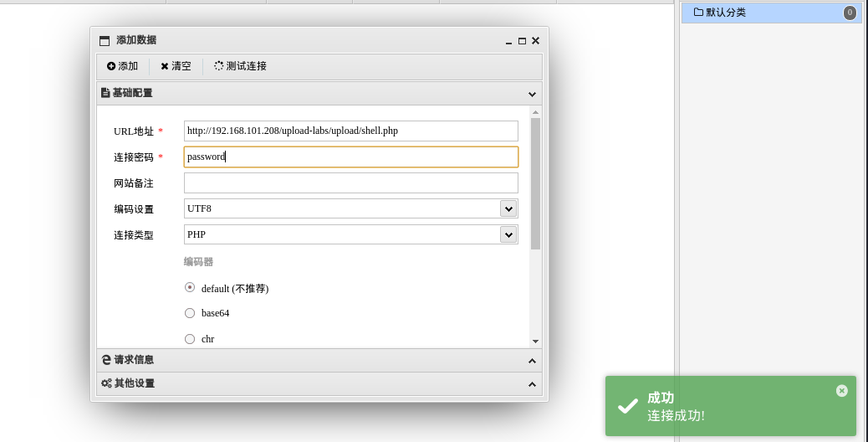
Task: Click the 默认分类 folder icon
Action: pos(698,13)
